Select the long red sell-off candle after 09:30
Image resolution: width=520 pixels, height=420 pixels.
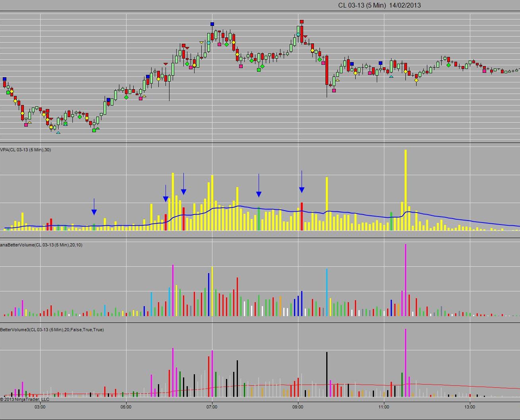327,70
